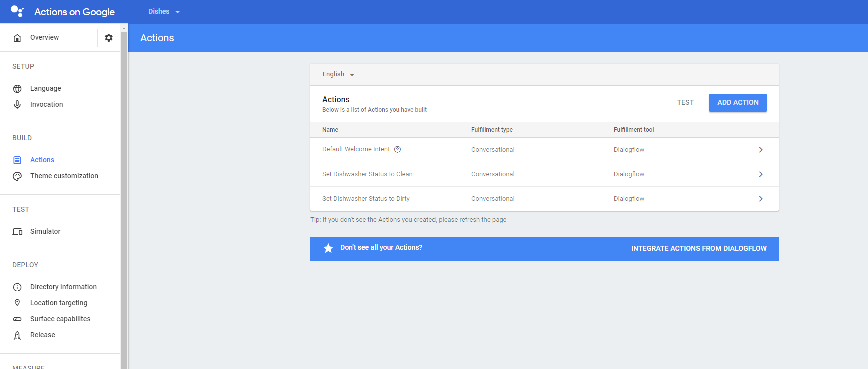The image size is (868, 369).
Task: Click Conversational in the Status to Clean row
Action: click(493, 174)
